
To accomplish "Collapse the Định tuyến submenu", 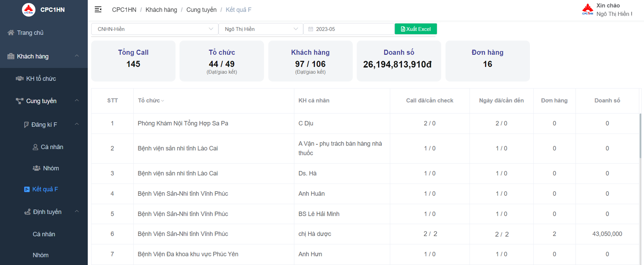I will tap(77, 212).
